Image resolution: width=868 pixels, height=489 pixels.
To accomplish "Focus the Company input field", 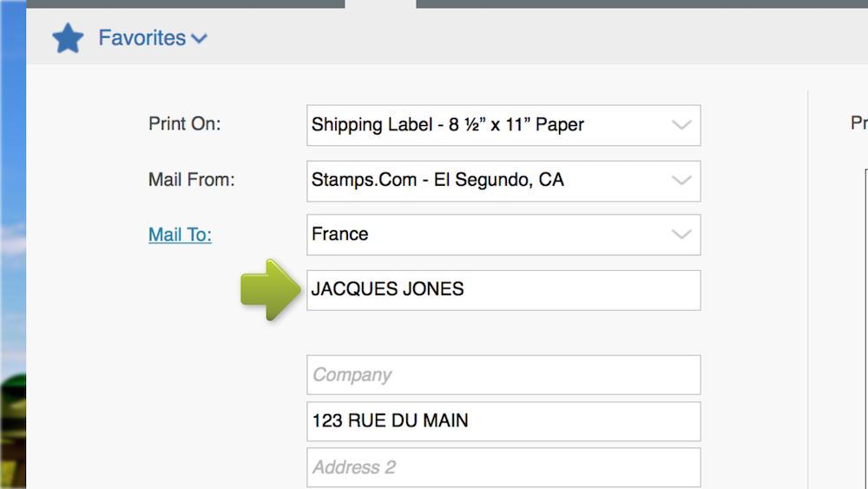I will [503, 375].
